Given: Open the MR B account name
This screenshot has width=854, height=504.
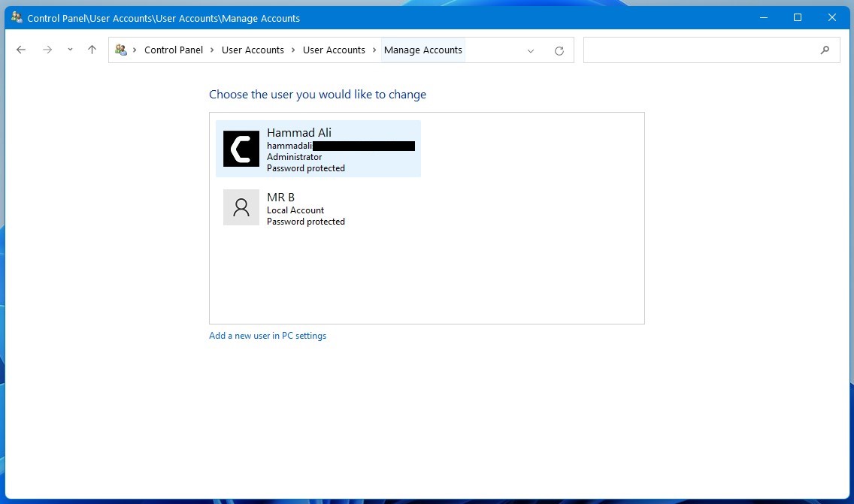Looking at the screenshot, I should tap(280, 197).
